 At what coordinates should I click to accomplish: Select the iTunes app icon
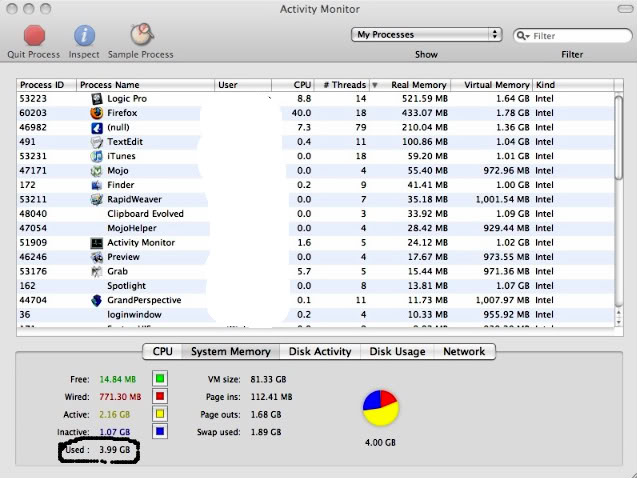(97, 156)
